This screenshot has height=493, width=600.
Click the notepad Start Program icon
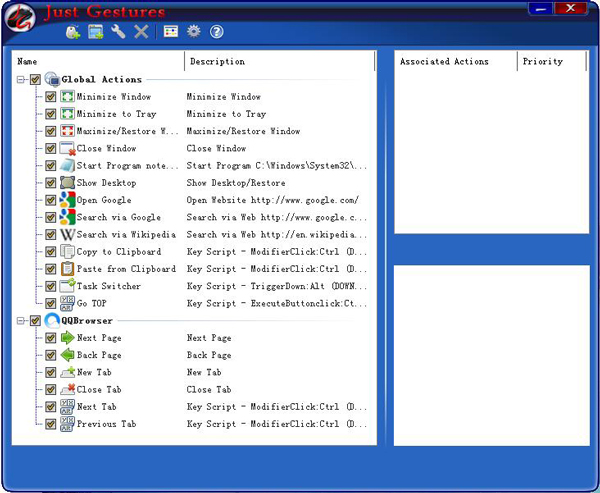67,165
